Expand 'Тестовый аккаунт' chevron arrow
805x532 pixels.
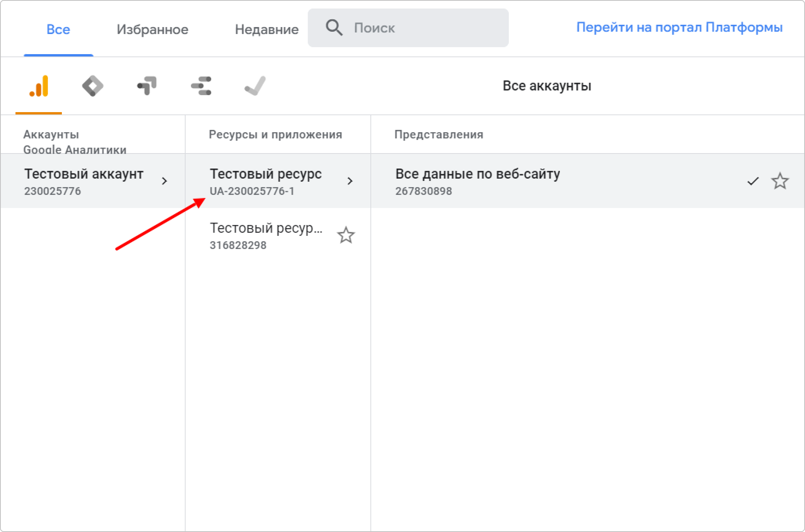pos(164,181)
